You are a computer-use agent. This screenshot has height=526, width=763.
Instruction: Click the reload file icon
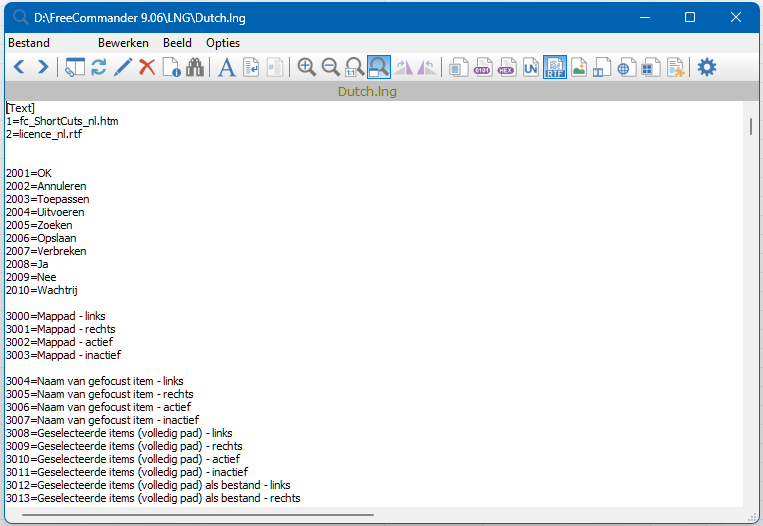coord(98,67)
